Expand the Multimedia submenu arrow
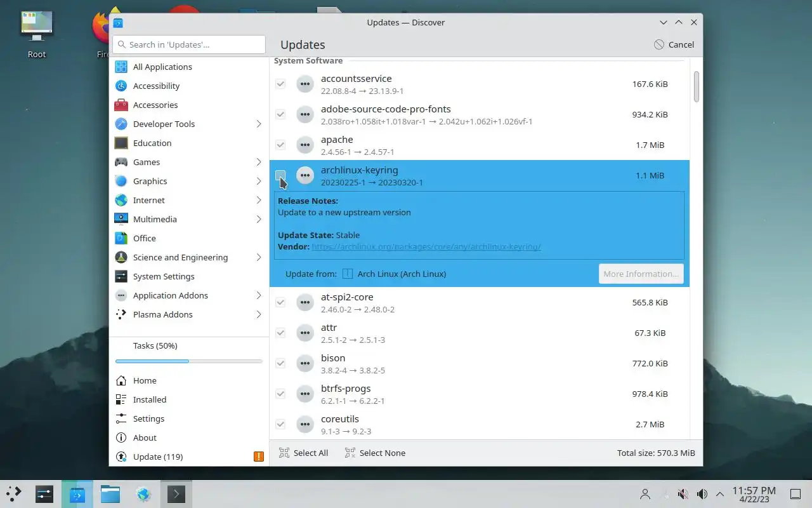The height and width of the screenshot is (508, 812). tap(259, 219)
